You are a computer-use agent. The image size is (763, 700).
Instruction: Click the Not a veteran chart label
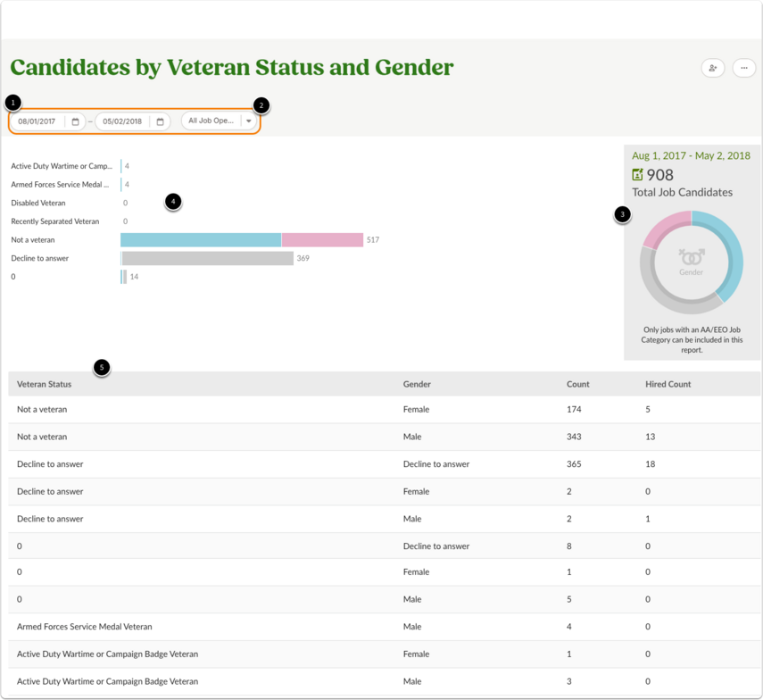pos(33,240)
